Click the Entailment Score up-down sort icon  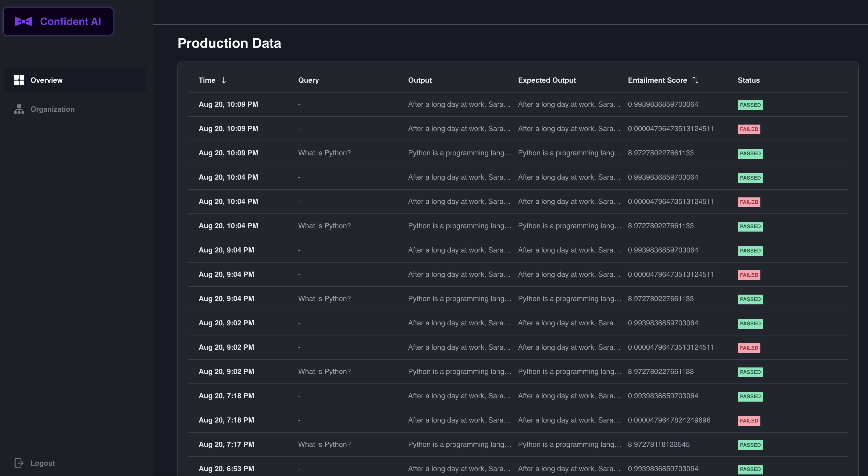695,80
